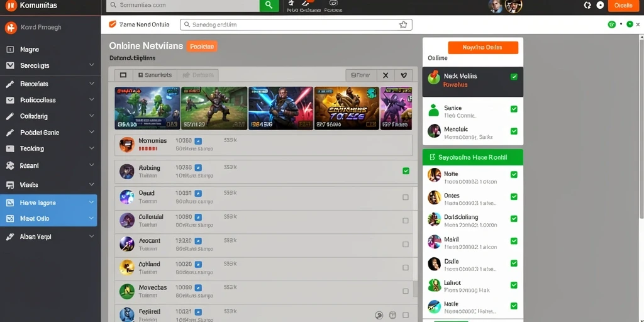Viewport: 644px width, 322px height.
Task: Click the Movecbas green avatar
Action: 127,291
